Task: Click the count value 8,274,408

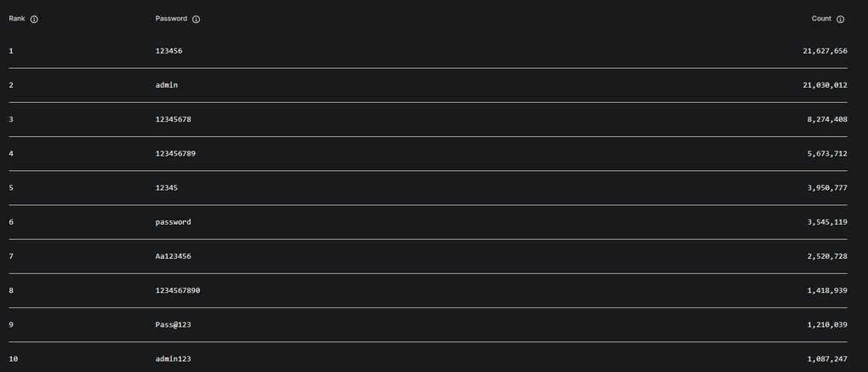Action: pyautogui.click(x=827, y=119)
